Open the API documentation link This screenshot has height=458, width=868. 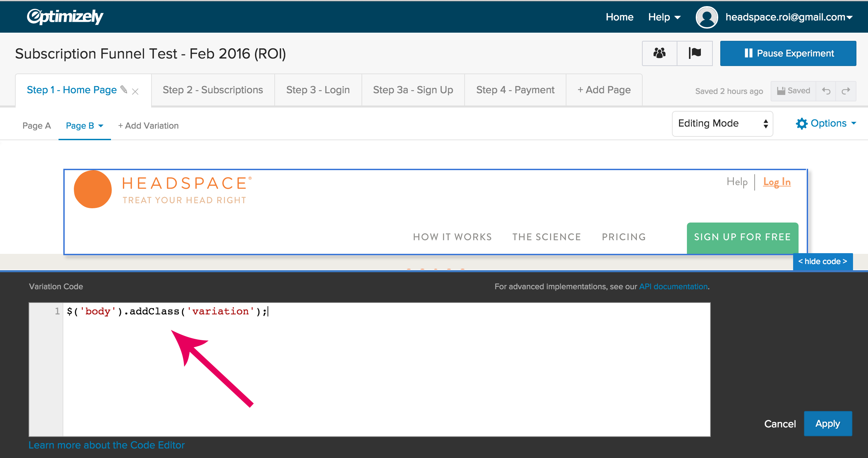673,287
